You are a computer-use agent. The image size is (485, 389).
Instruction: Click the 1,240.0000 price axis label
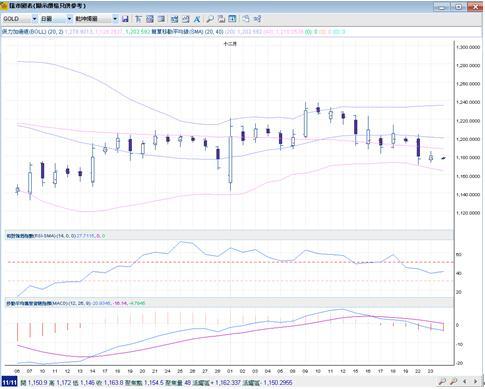click(468, 102)
